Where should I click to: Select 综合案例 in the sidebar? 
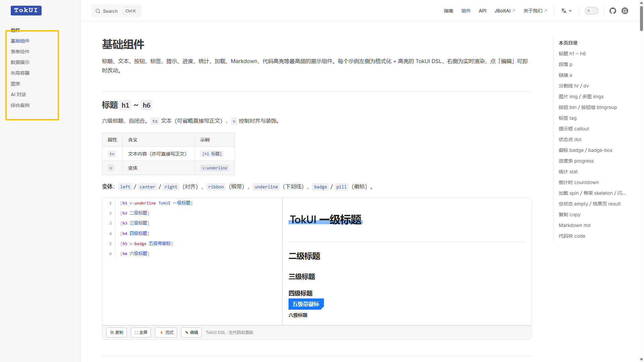coord(20,105)
